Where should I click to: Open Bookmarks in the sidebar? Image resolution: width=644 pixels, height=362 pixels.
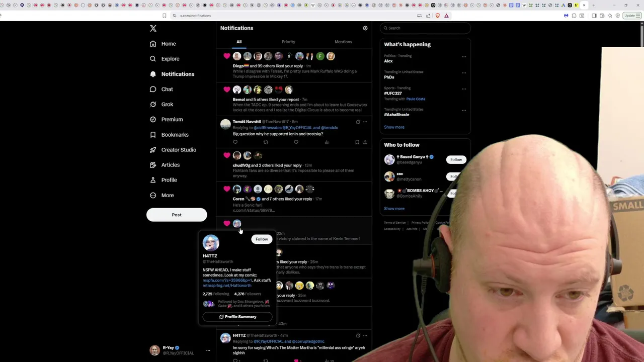pyautogui.click(x=170, y=135)
